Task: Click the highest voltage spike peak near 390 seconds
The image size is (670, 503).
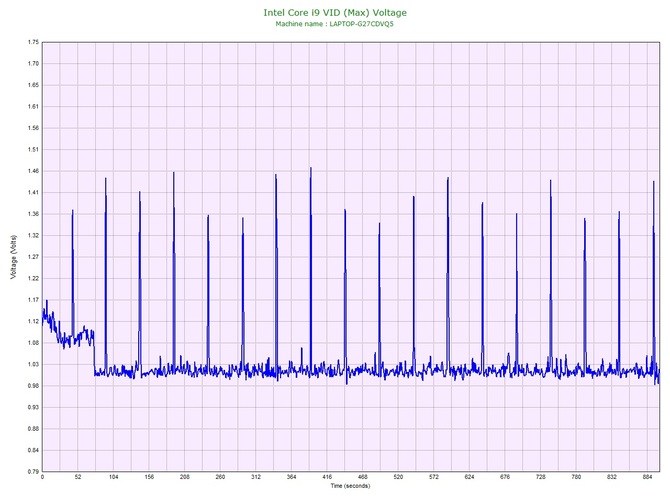Action: click(311, 168)
